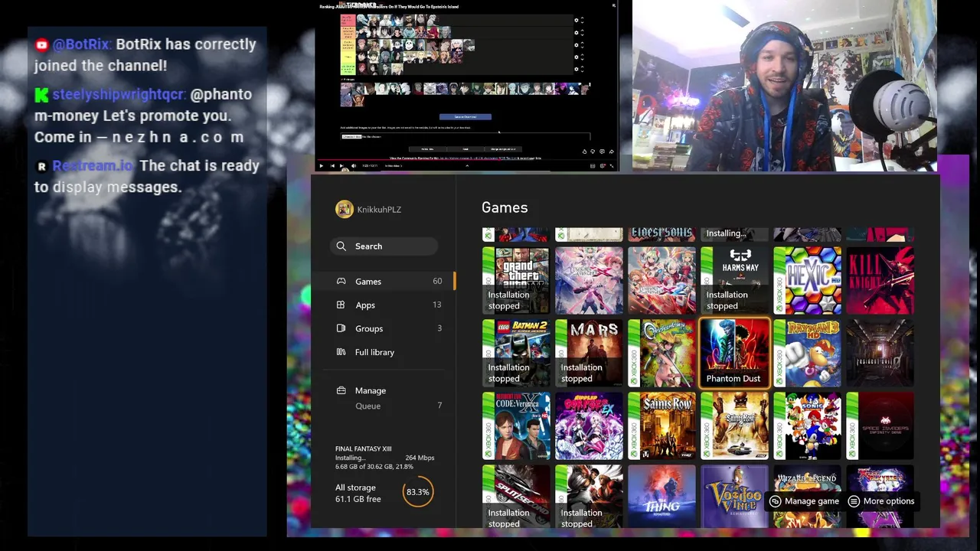Click the Full library books icon

[341, 352]
